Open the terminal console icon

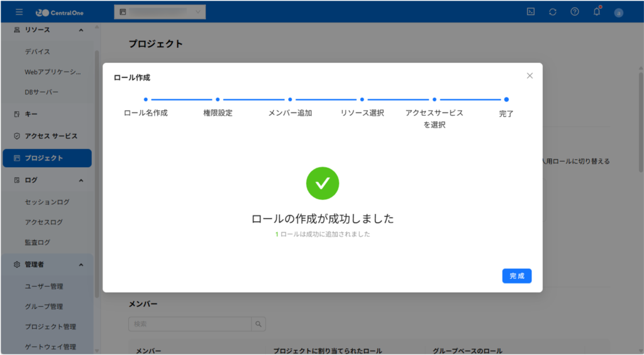click(531, 12)
